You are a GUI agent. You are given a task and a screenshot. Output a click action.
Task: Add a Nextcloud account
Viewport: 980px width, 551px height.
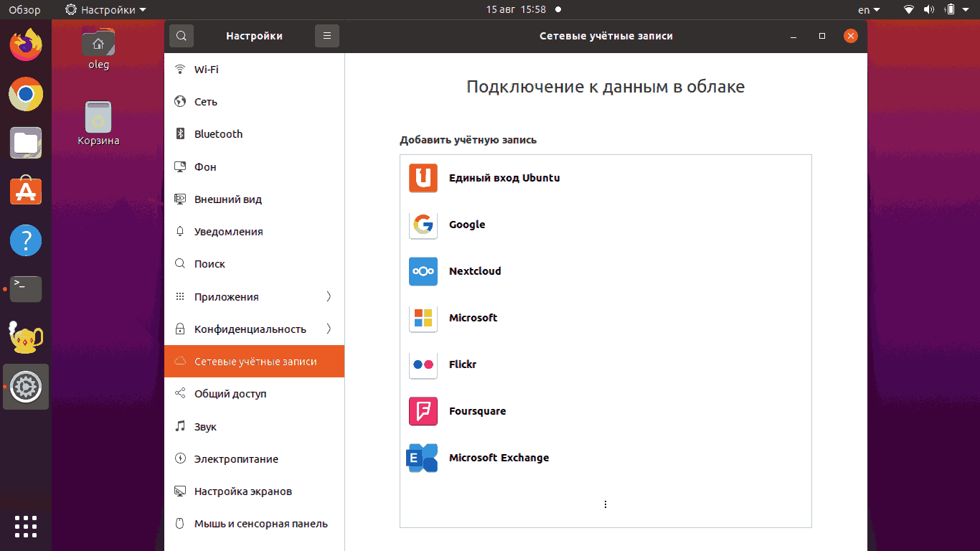[x=606, y=271]
